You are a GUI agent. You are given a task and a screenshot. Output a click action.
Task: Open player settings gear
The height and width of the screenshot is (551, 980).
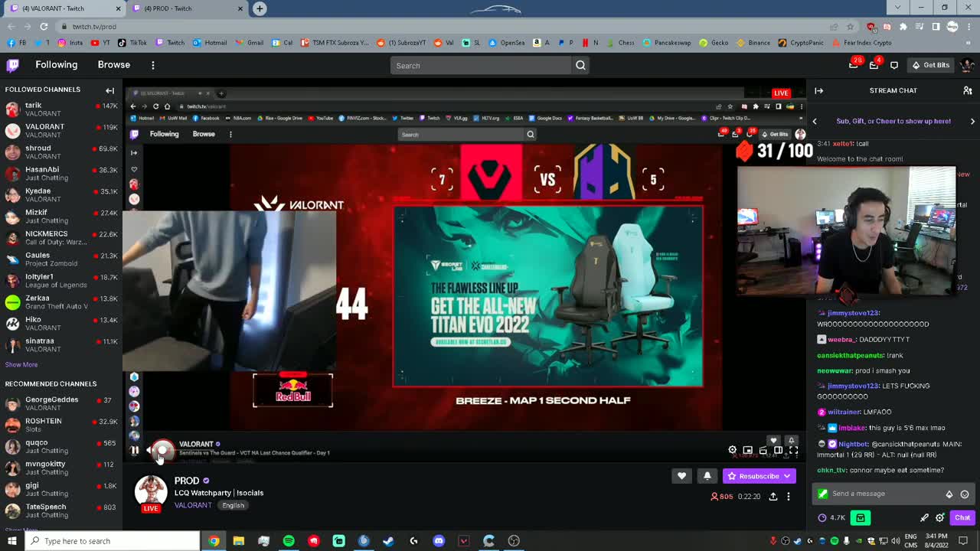coord(732,450)
